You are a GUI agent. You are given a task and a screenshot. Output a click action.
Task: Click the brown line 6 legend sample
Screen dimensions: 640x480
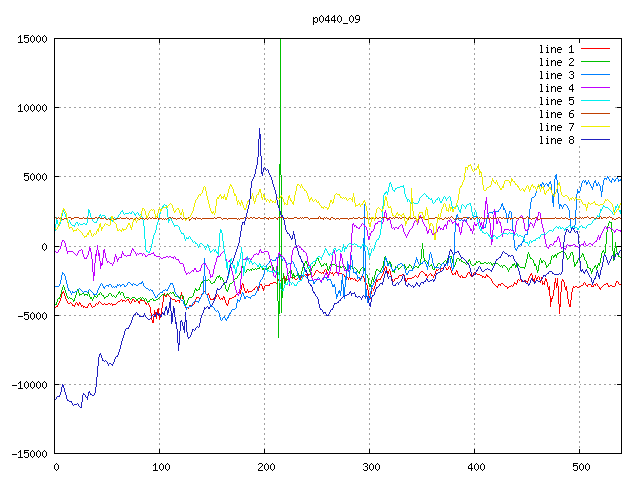(596, 114)
